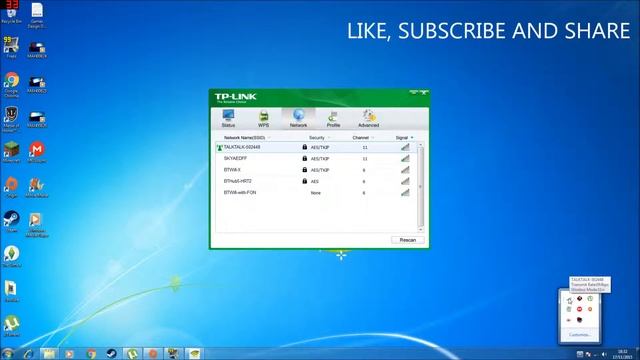Open uTorrent desktop shortcut
Viewport: 640px width, 360px height.
tap(11, 326)
